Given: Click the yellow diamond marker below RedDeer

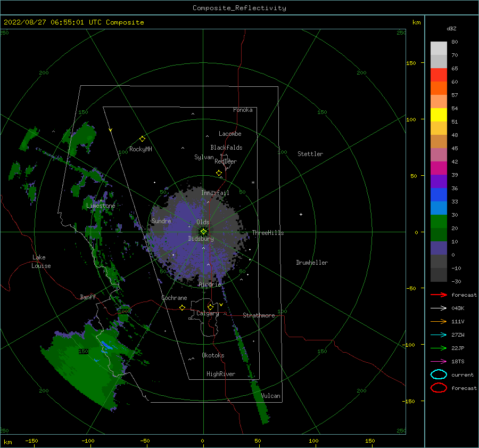Looking at the screenshot, I should (x=219, y=173).
